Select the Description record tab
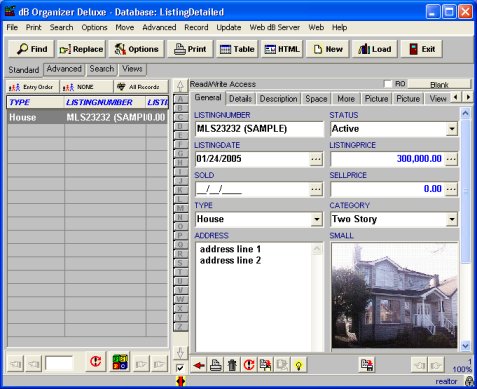Viewport: 477px width, 389px height. 278,99
